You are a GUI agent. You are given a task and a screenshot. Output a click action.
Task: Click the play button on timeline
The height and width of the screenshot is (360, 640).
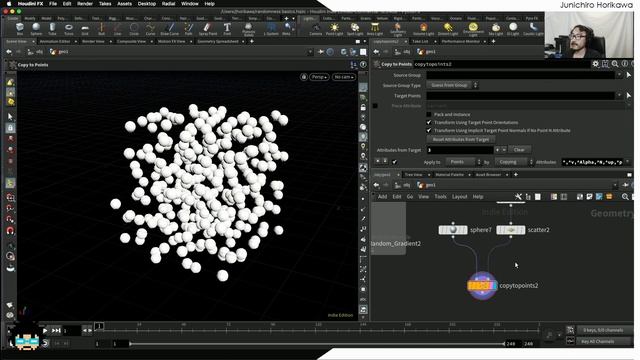pyautogui.click(x=45, y=330)
